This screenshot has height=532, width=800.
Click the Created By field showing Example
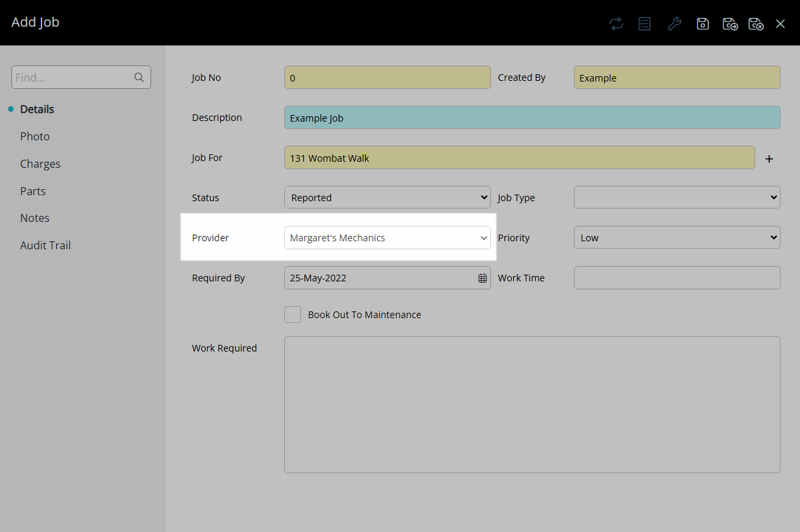click(x=677, y=78)
